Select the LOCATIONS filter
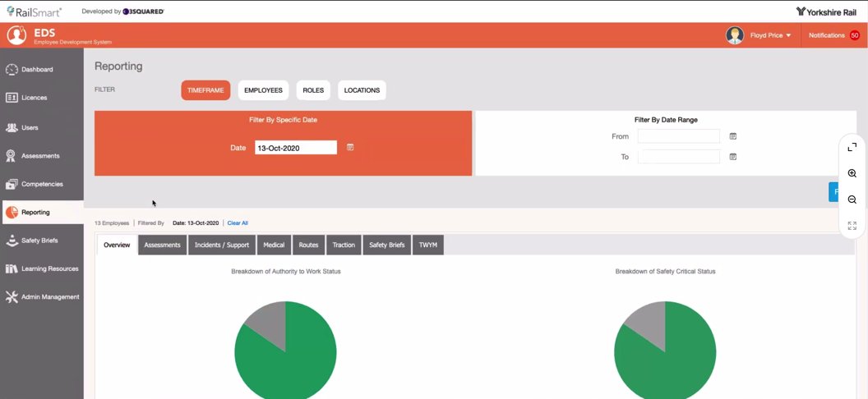 362,90
